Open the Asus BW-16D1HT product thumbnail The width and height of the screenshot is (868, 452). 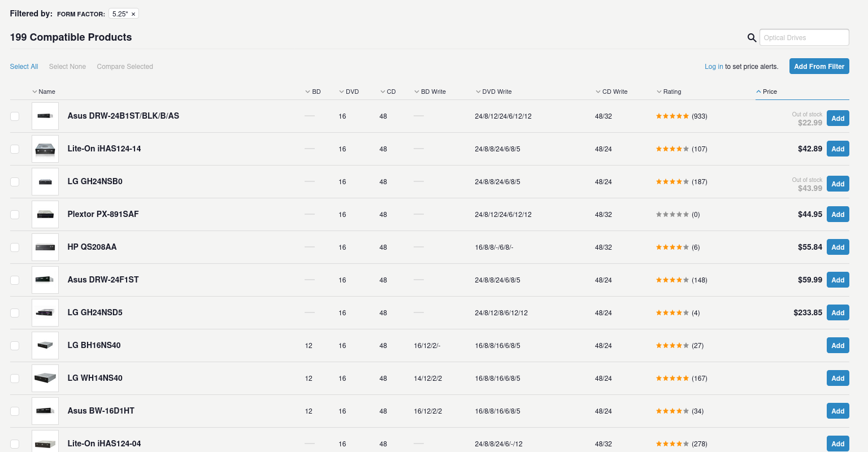45,411
